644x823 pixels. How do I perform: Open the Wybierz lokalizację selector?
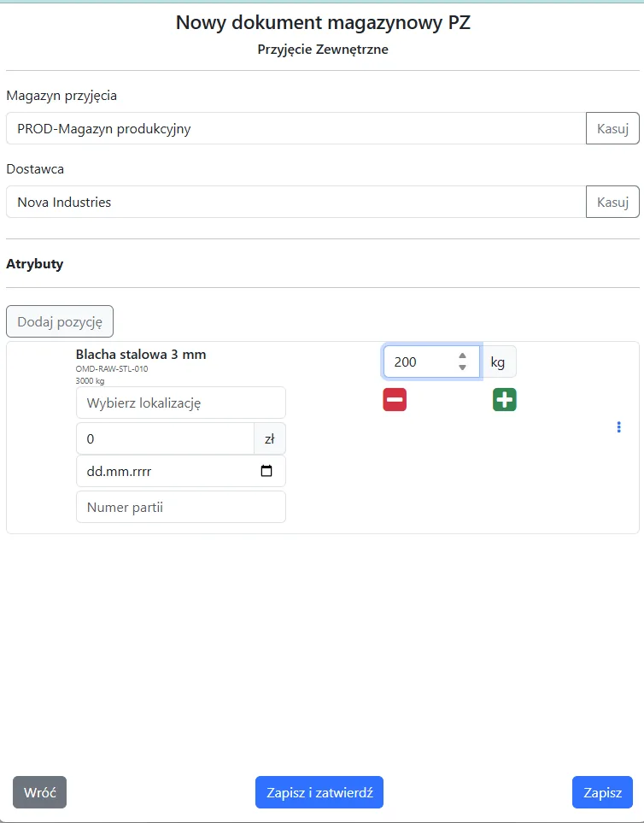[x=181, y=403]
